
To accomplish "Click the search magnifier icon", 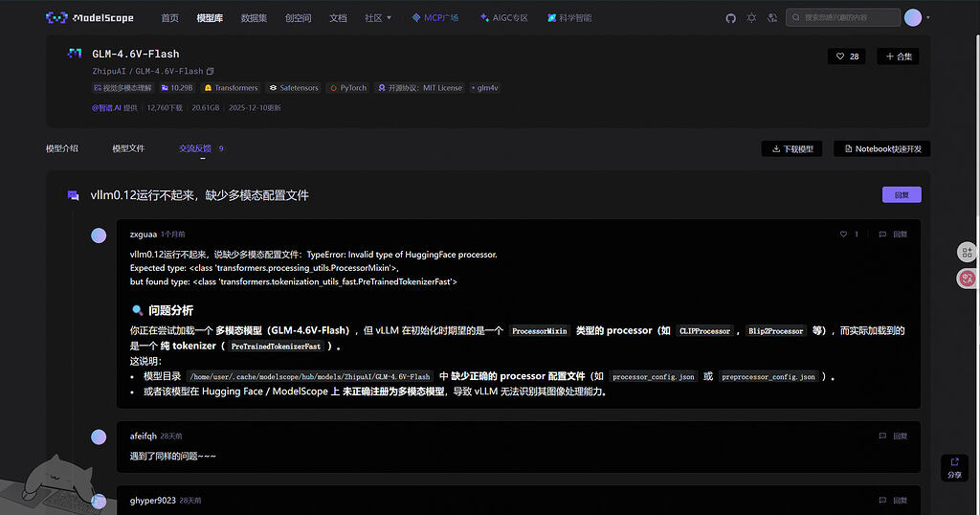I will point(795,17).
